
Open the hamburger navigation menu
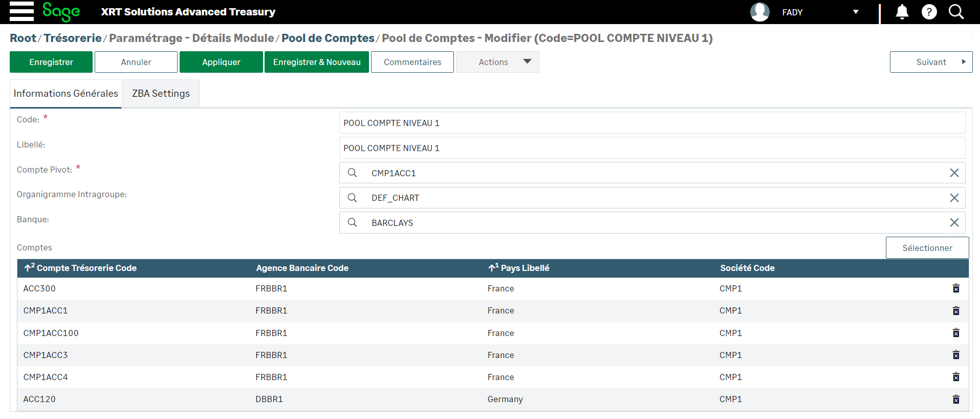coord(21,11)
